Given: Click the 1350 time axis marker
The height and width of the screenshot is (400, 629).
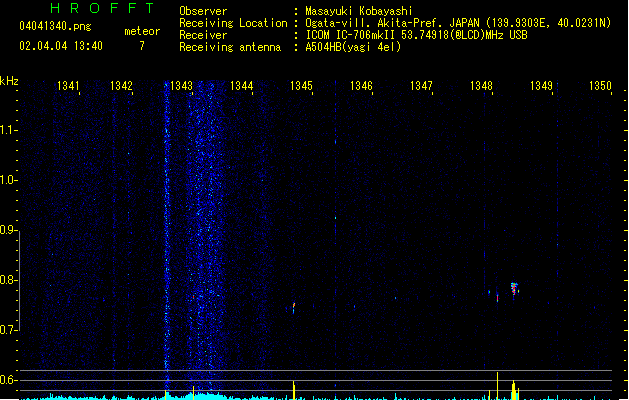Looking at the screenshot, I should coord(600,86).
